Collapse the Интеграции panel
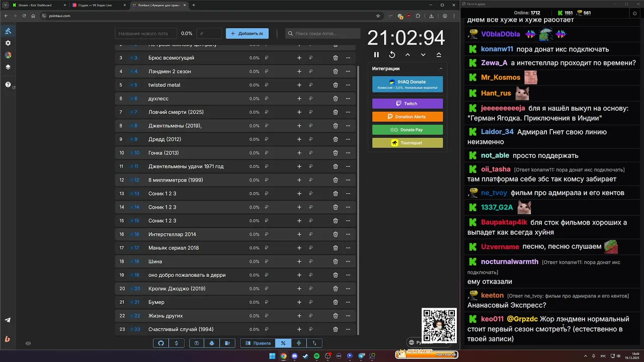 pyautogui.click(x=441, y=68)
